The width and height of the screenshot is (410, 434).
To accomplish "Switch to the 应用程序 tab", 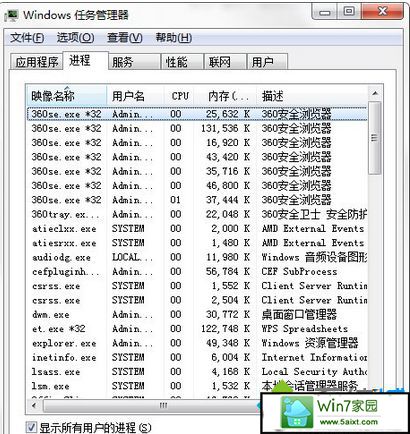I will [37, 62].
